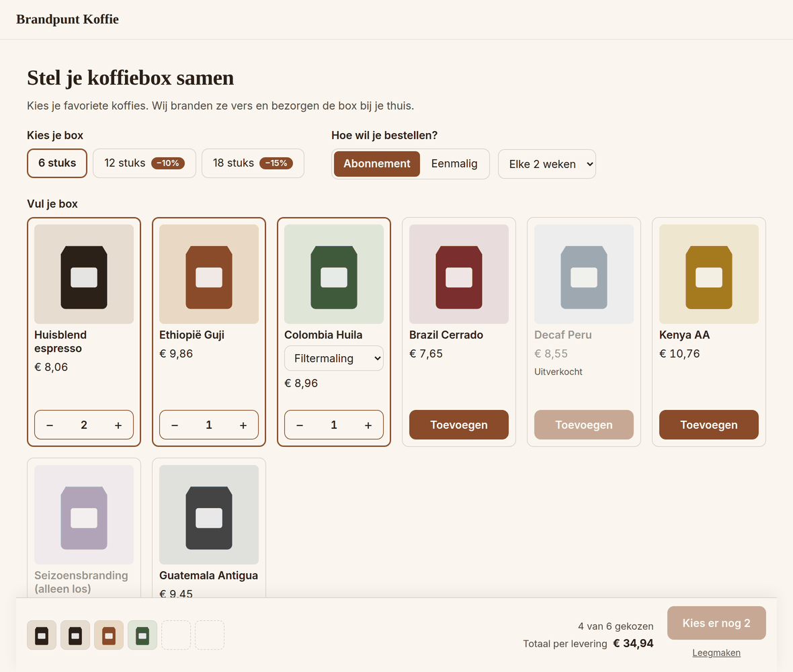Screen dimensions: 793x672
Task: Click the € 7,65 Brazil Cerrado price
Action: (426, 353)
